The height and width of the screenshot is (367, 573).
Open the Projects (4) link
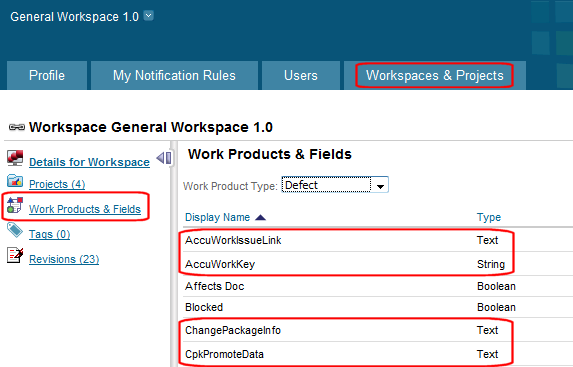tap(57, 184)
